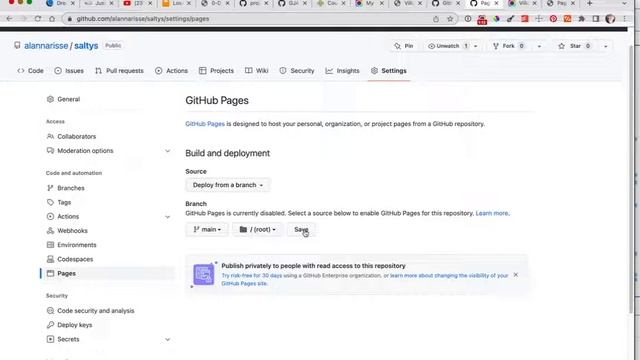Open Collaborators settings
The height and width of the screenshot is (360, 640).
tap(77, 136)
